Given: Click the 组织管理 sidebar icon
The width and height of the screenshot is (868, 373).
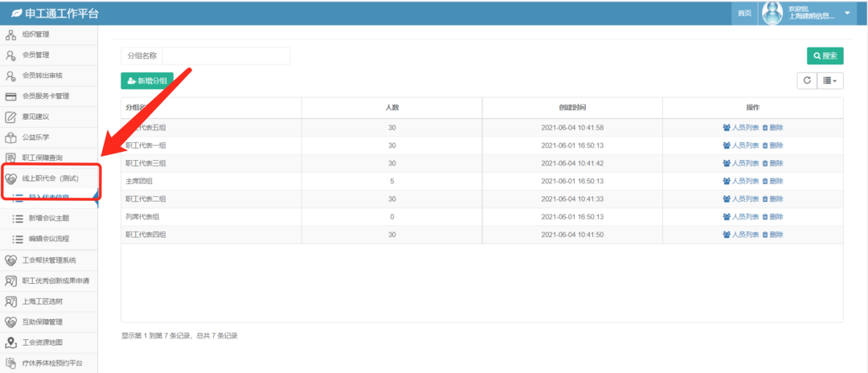Looking at the screenshot, I should 11,35.
